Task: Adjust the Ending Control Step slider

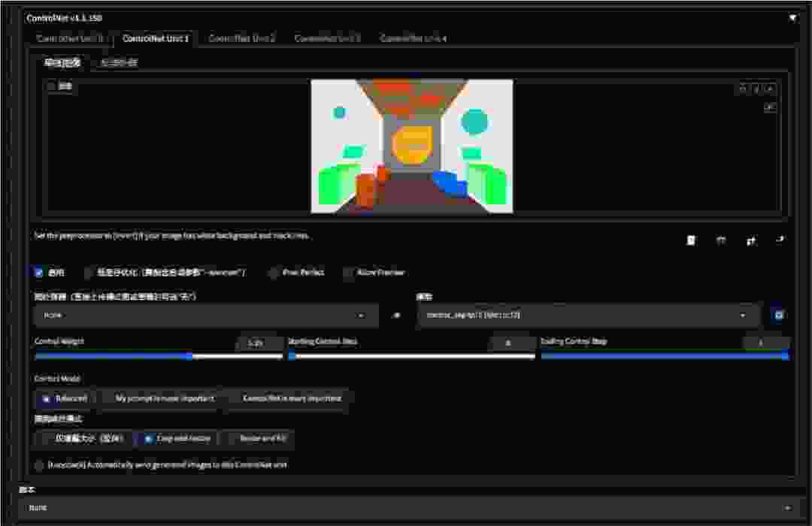Action: tap(665, 356)
